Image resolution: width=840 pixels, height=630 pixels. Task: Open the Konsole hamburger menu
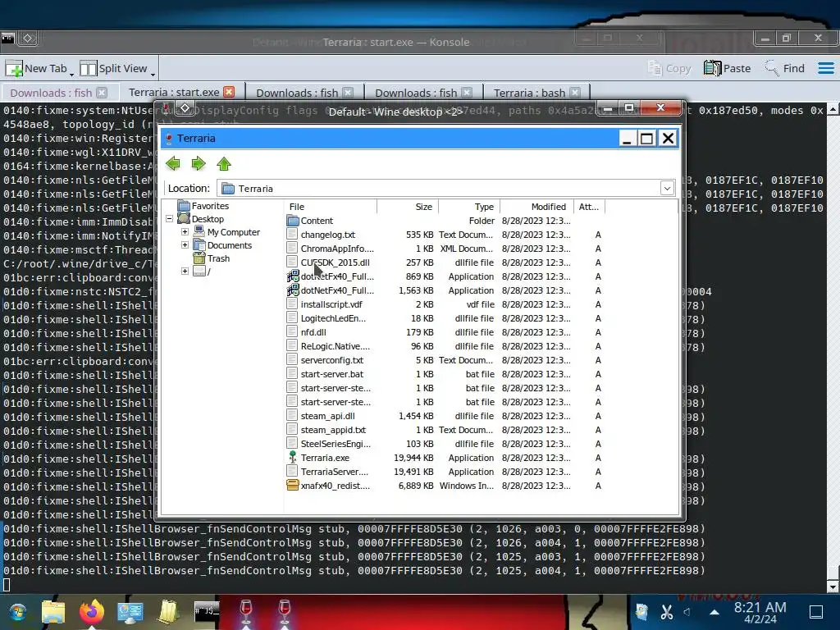pyautogui.click(x=825, y=68)
